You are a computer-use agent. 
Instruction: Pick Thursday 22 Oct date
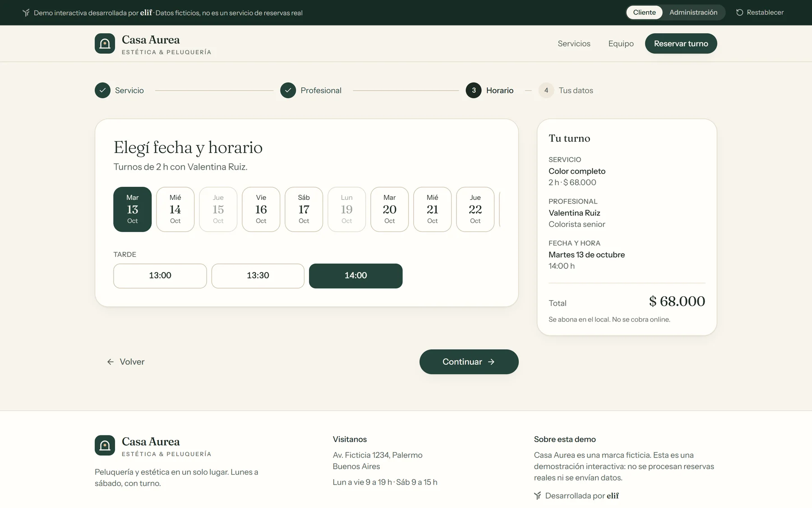[475, 209]
